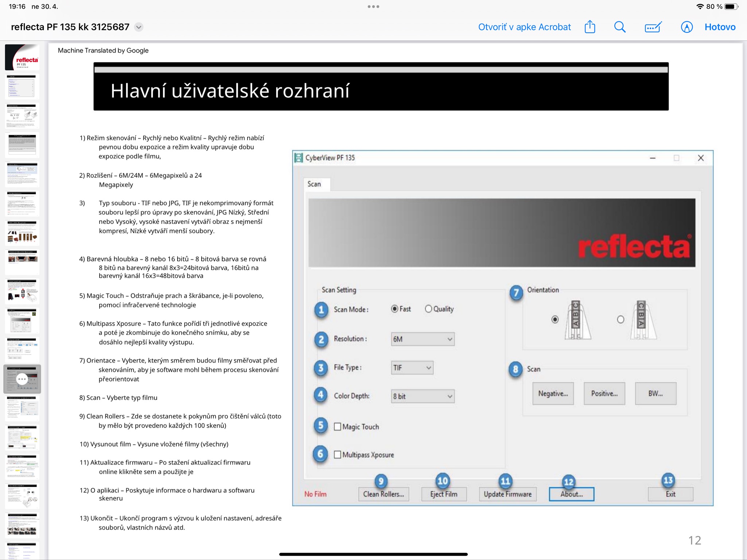The width and height of the screenshot is (747, 560).
Task: Tap the heading 'Hlavní uživatelské rozhraní'
Action: point(230,91)
